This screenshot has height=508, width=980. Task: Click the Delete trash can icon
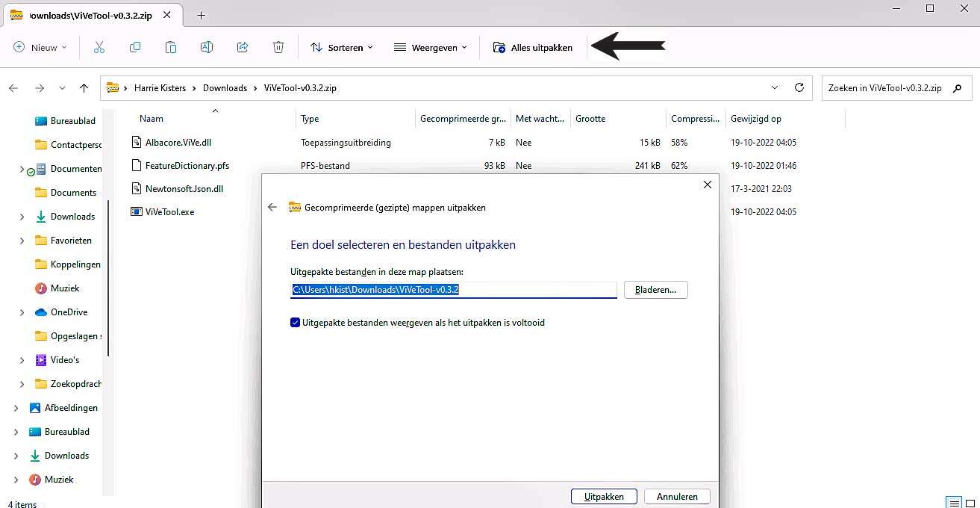(278, 47)
